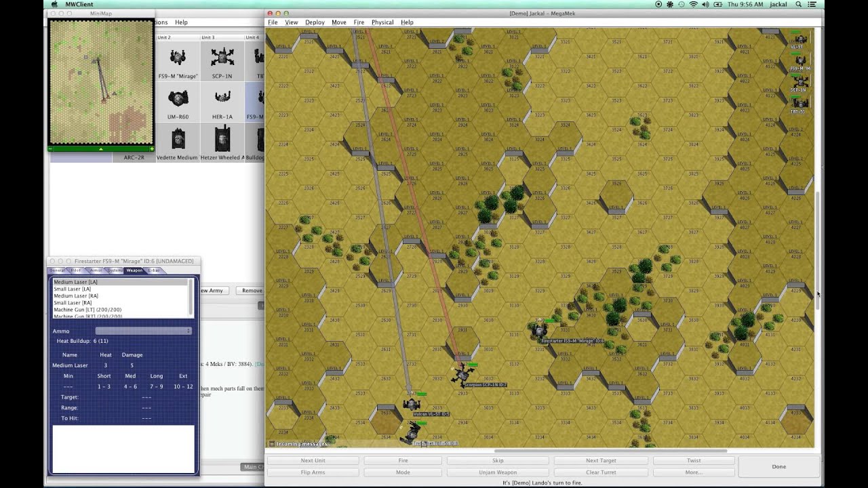Click the Next Unit button
This screenshot has width=868, height=488.
click(313, 460)
